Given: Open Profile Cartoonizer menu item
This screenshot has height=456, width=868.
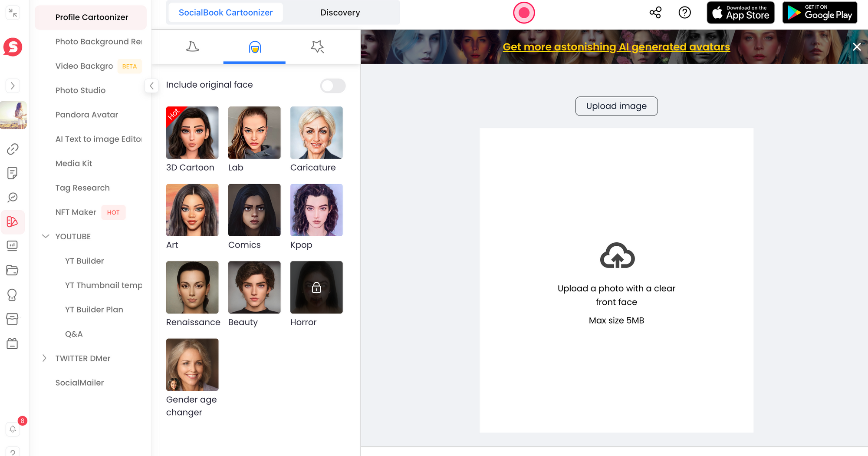Looking at the screenshot, I should [x=91, y=17].
